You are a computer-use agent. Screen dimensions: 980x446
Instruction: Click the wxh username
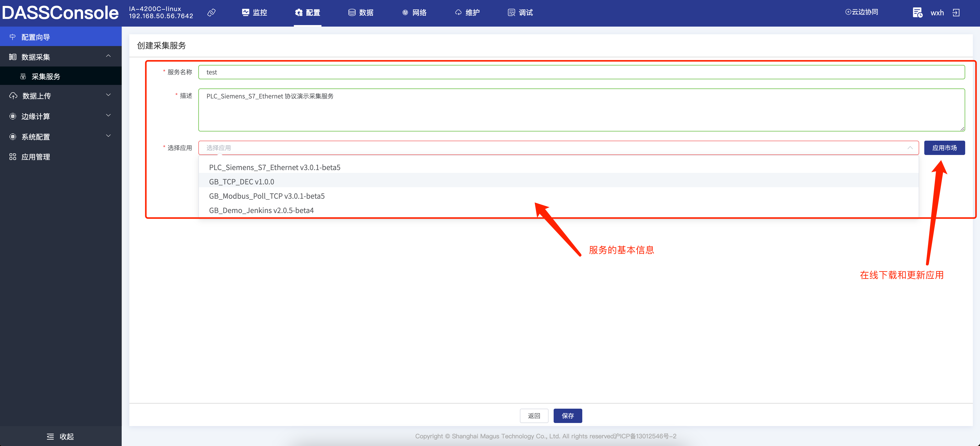(x=937, y=13)
